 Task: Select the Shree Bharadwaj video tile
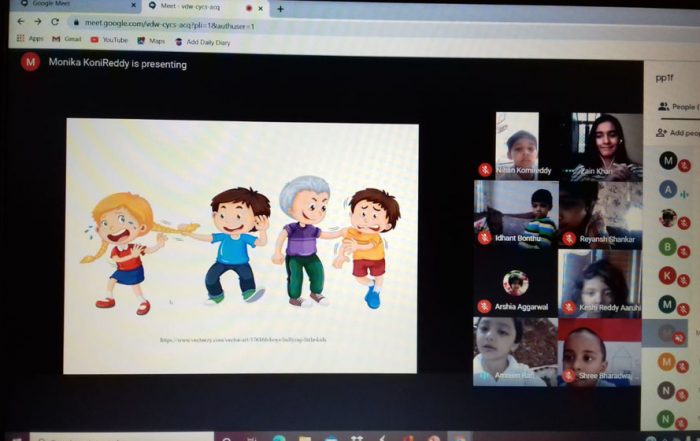click(600, 353)
